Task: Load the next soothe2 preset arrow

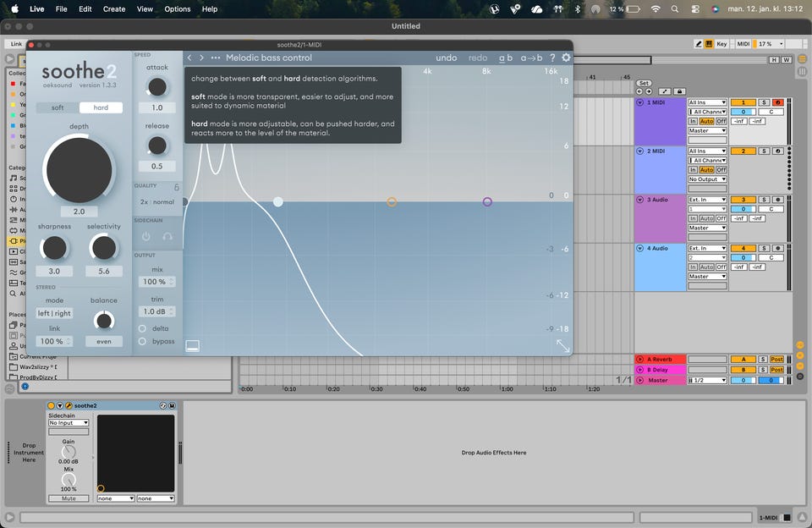Action: (x=201, y=58)
